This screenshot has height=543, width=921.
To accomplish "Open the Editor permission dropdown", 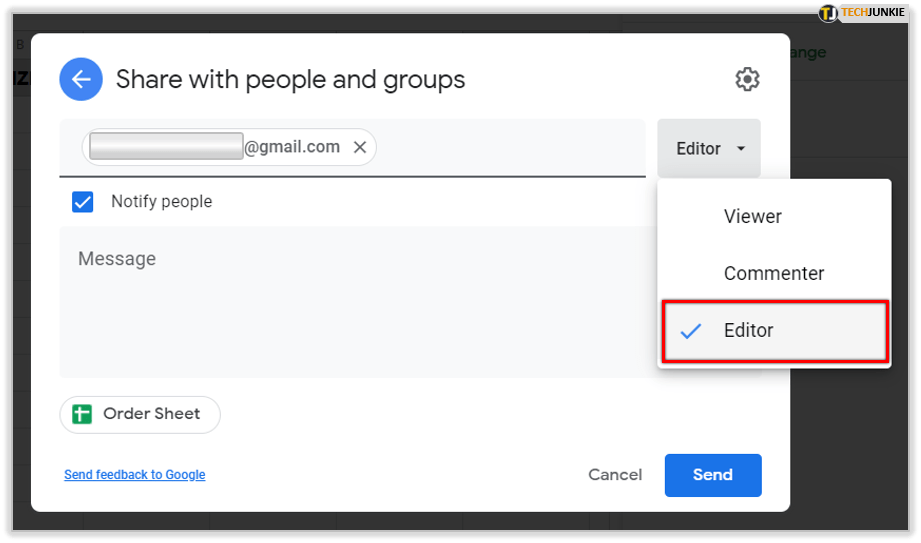I will [708, 148].
